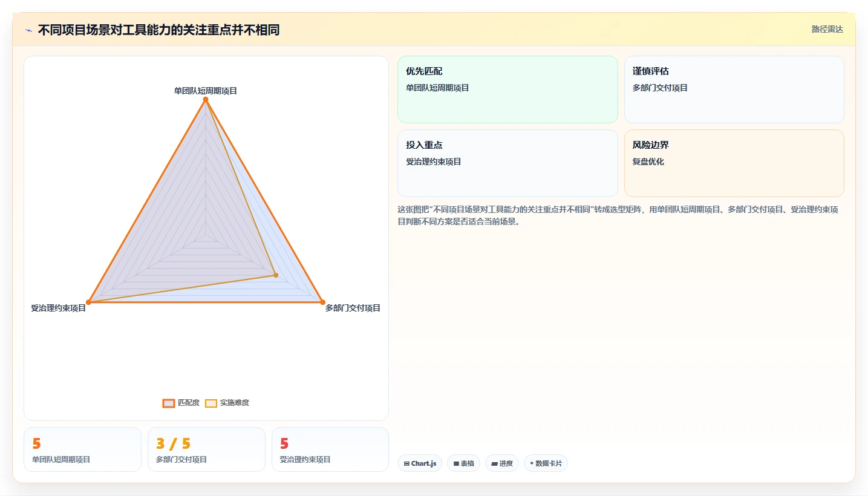This screenshot has height=496, width=868.
Task: Click the 受治理约束项目 radar axis label
Action: click(x=59, y=308)
